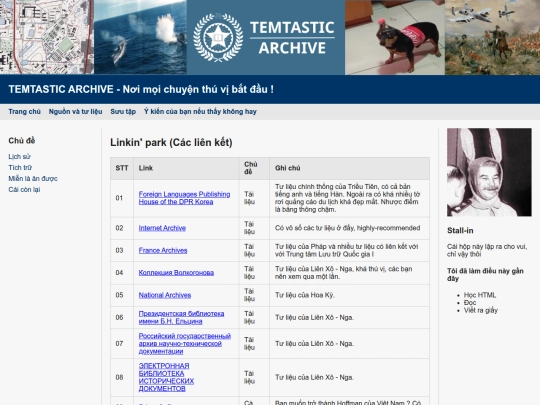Open the Cái còn lại topic

coord(24,190)
